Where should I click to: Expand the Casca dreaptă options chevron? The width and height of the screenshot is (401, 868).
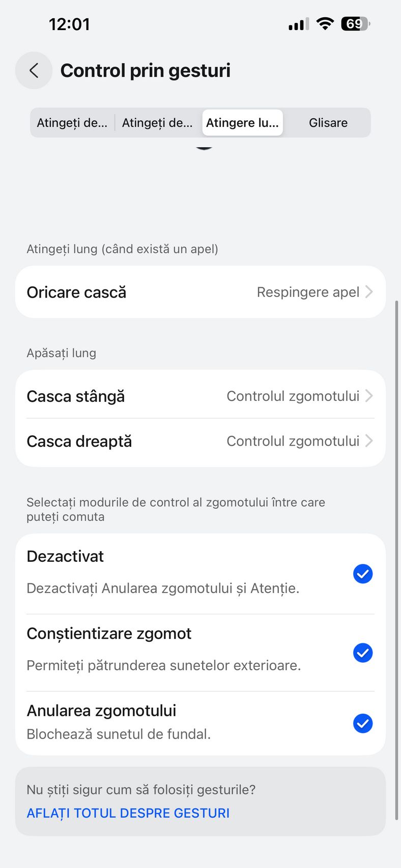click(369, 441)
